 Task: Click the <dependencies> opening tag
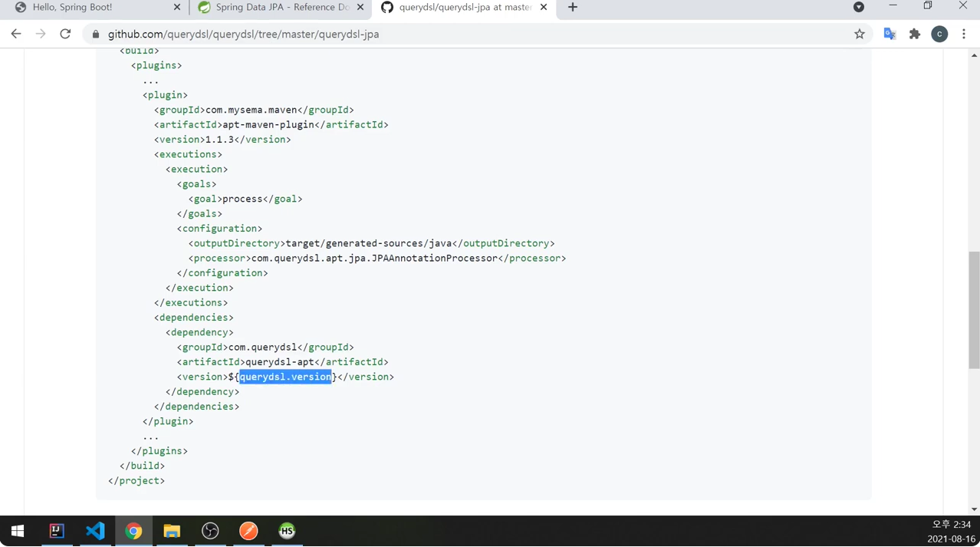tap(194, 318)
